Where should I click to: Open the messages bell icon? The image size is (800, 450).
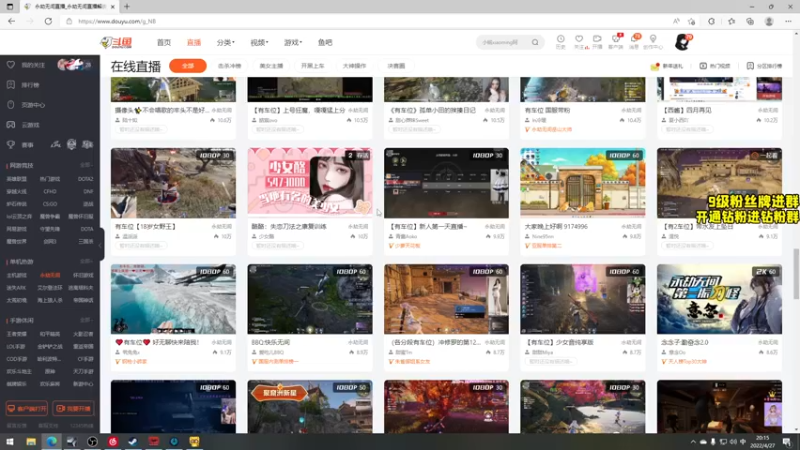[634, 39]
